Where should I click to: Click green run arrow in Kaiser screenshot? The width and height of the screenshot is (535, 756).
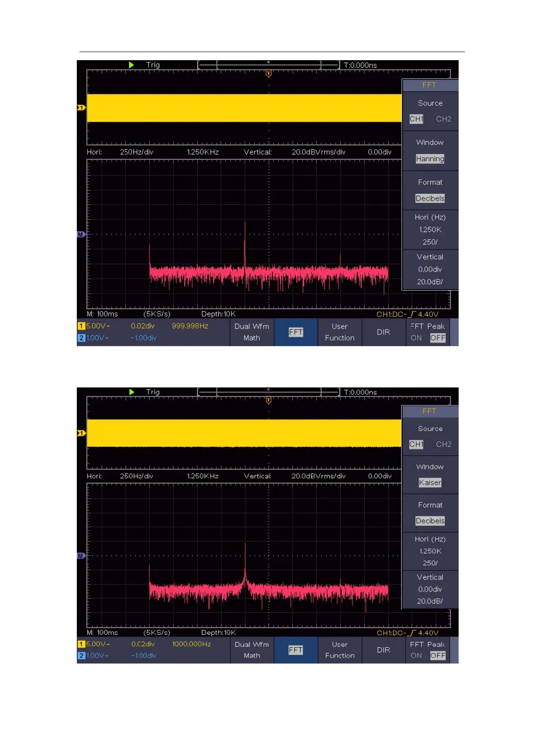click(131, 391)
